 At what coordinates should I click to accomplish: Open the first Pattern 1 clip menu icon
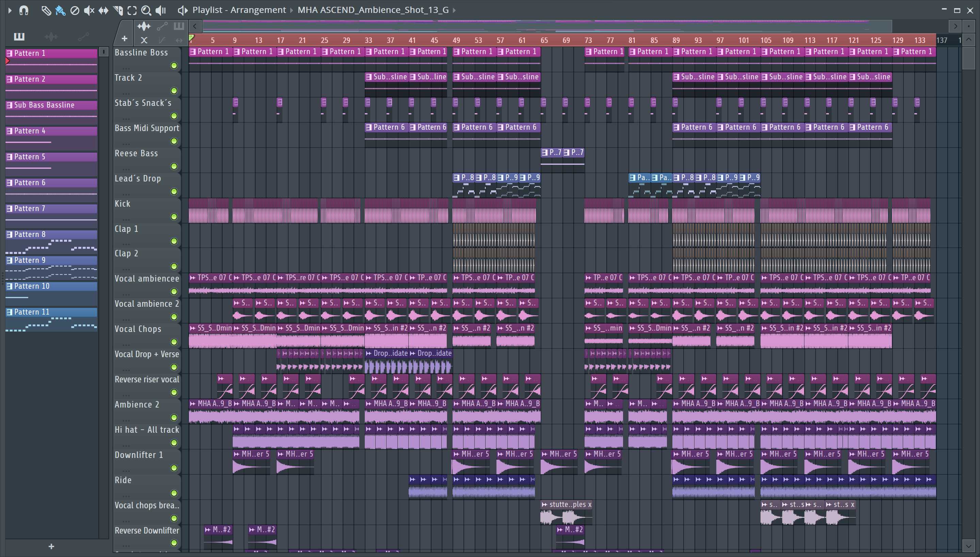coord(193,52)
